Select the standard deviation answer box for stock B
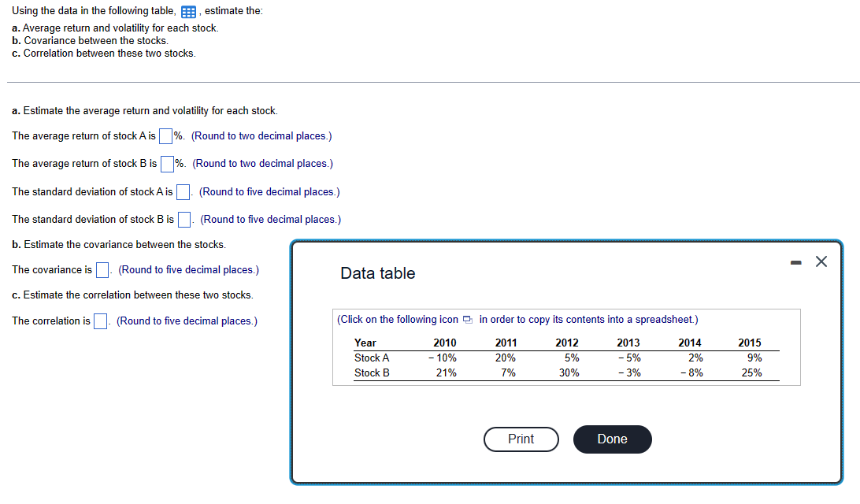Image resolution: width=860 pixels, height=504 pixels. (x=183, y=219)
